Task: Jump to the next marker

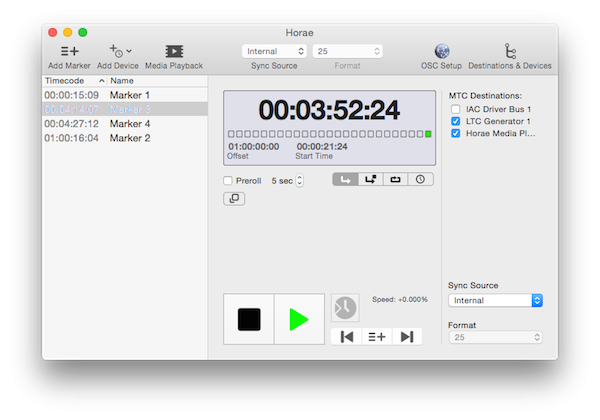Action: tap(406, 337)
